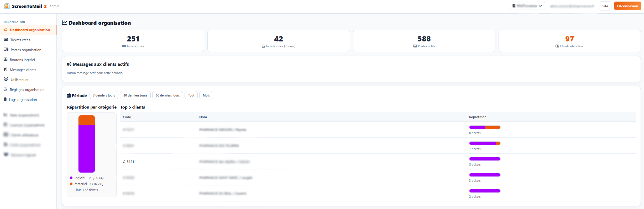Click the Messages clients megaphone icon
This screenshot has width=644, height=209.
coord(6,69)
